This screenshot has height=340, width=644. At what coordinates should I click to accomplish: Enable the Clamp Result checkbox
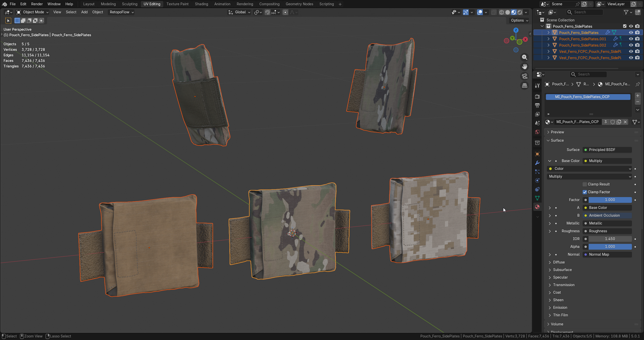point(585,184)
